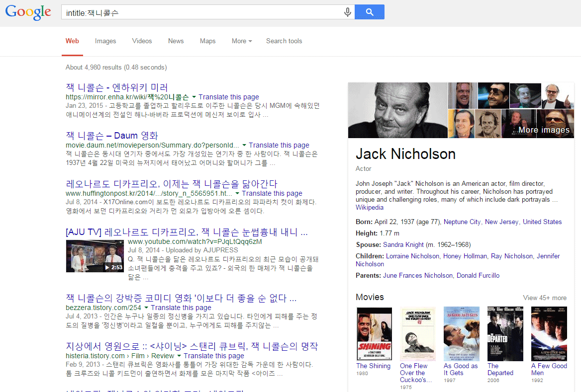Translate the mirror.enha.kr result page
Viewport: 581px width, 392px height.
[229, 97]
